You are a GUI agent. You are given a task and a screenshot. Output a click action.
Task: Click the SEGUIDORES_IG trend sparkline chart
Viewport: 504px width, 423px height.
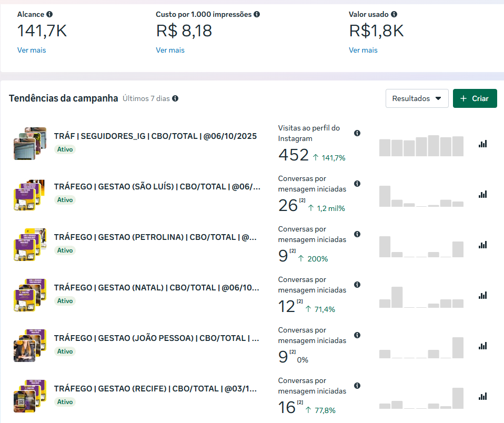coord(421,146)
